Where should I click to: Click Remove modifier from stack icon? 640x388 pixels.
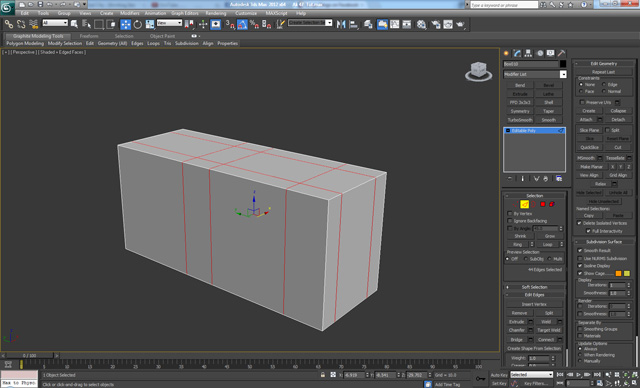coord(546,179)
